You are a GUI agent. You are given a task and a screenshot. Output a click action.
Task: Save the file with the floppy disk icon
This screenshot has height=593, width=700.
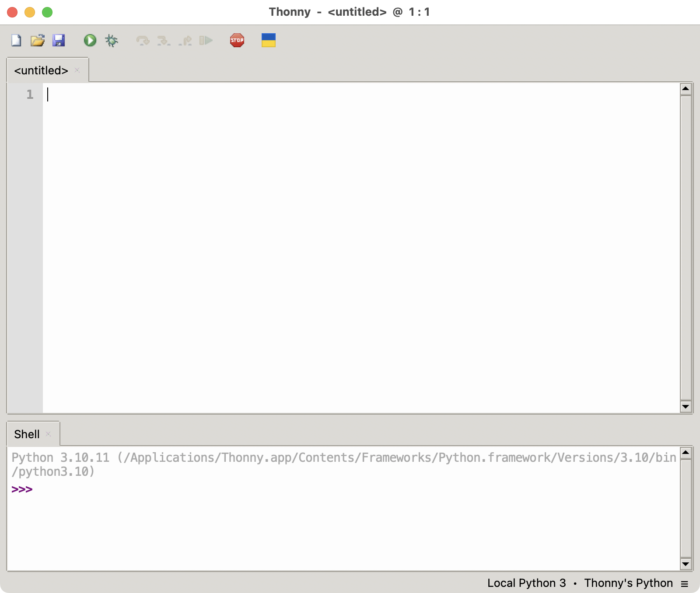tap(59, 41)
